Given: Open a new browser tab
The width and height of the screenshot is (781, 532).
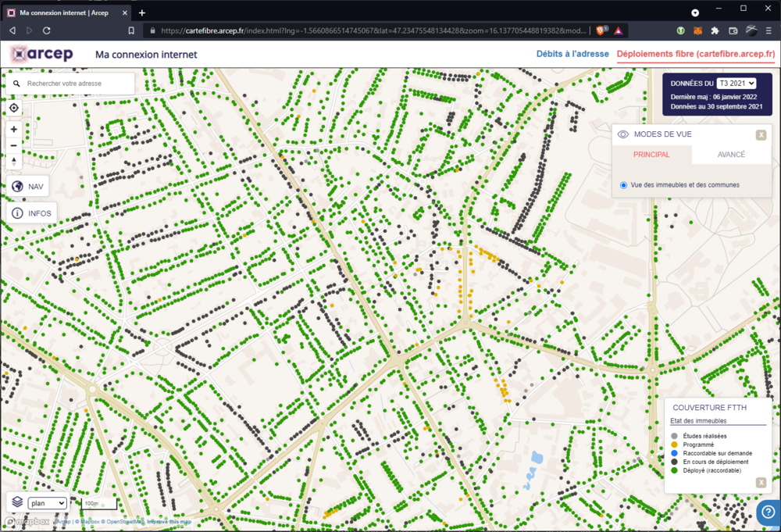Looking at the screenshot, I should point(142,13).
